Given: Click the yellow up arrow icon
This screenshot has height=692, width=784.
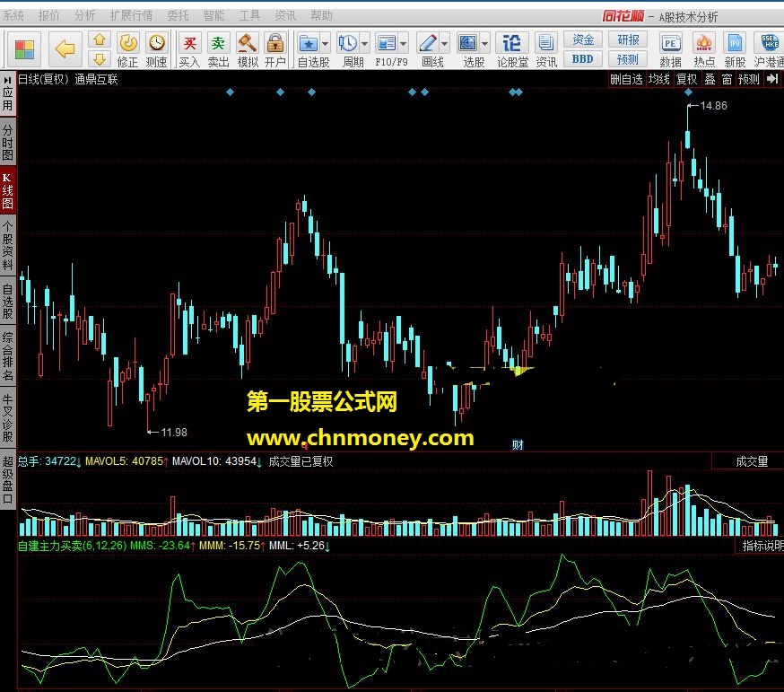Looking at the screenshot, I should tap(100, 39).
